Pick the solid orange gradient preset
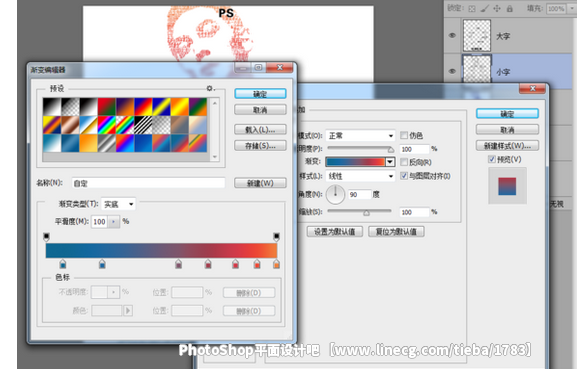 point(89,143)
